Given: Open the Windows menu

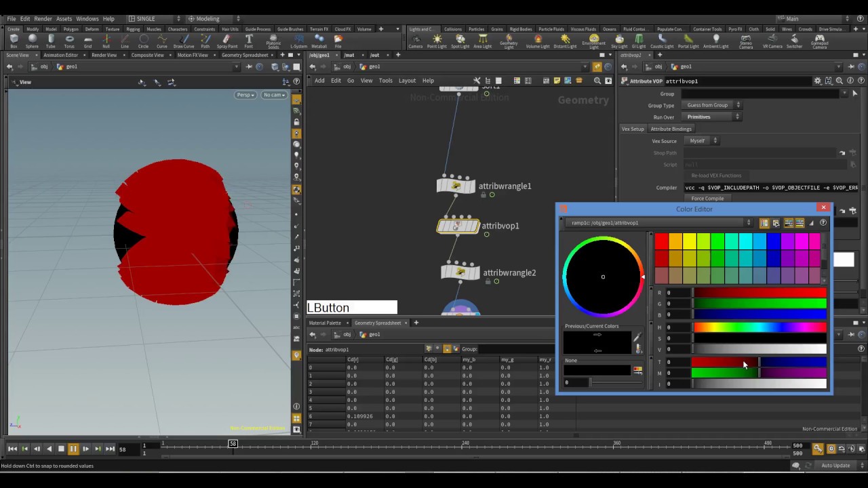Looking at the screenshot, I should [87, 19].
